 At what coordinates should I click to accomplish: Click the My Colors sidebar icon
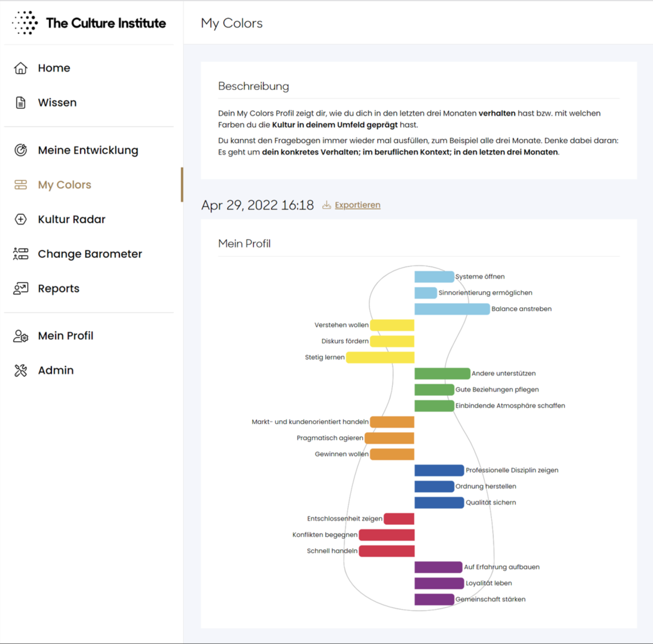21,185
